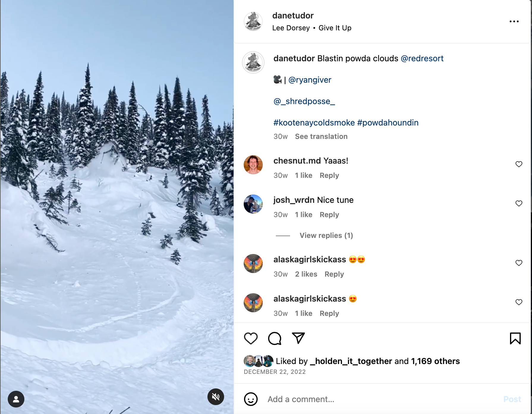Share the post via paper plane icon

(x=298, y=338)
